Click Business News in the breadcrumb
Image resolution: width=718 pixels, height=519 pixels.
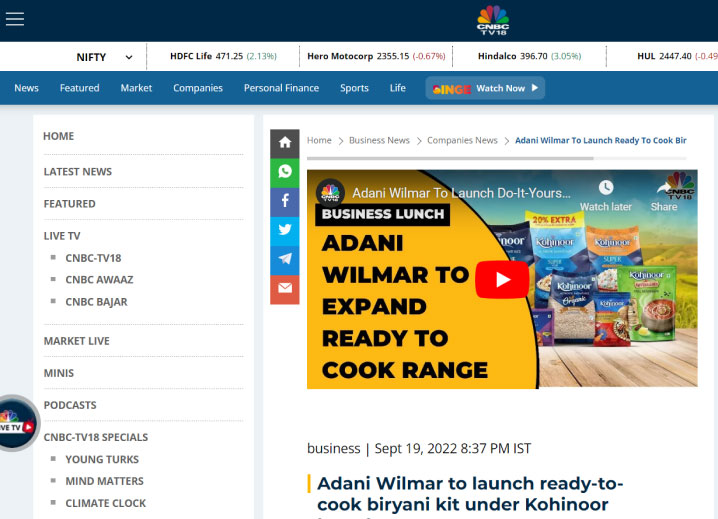point(379,140)
